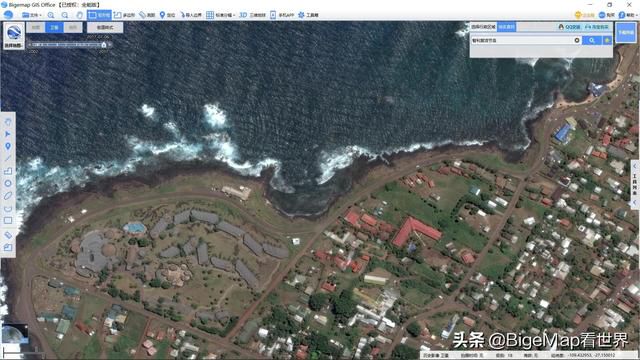Click the large blue download button

(626, 33)
